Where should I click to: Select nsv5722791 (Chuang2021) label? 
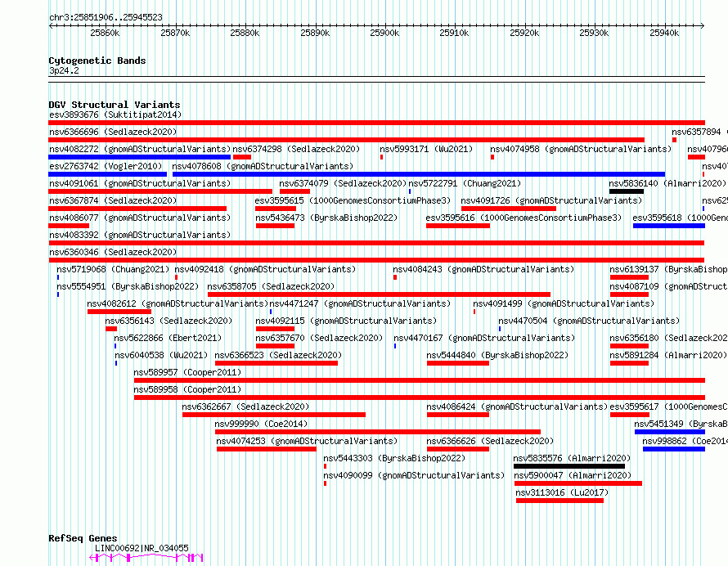click(465, 183)
